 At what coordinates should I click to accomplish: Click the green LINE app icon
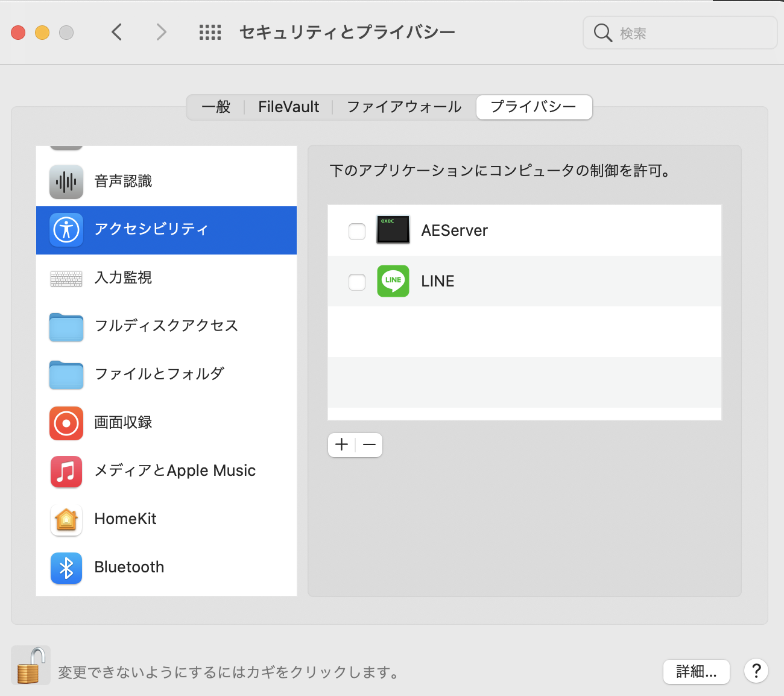pos(393,281)
